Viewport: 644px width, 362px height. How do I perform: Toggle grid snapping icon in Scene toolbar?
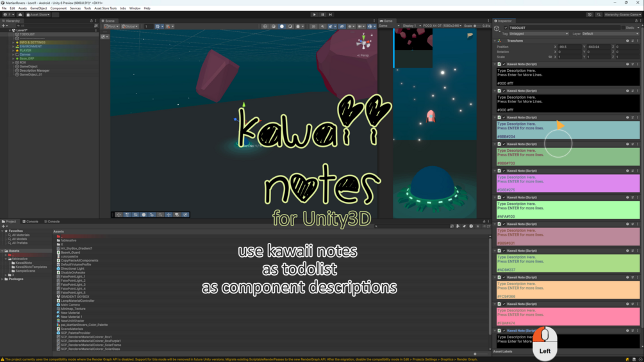159,26
